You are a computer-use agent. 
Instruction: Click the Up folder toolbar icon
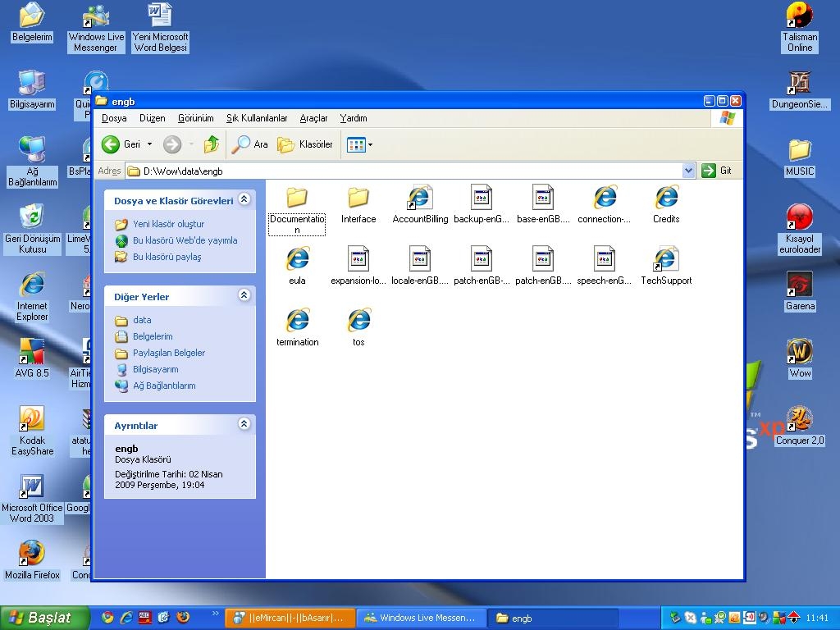(212, 144)
